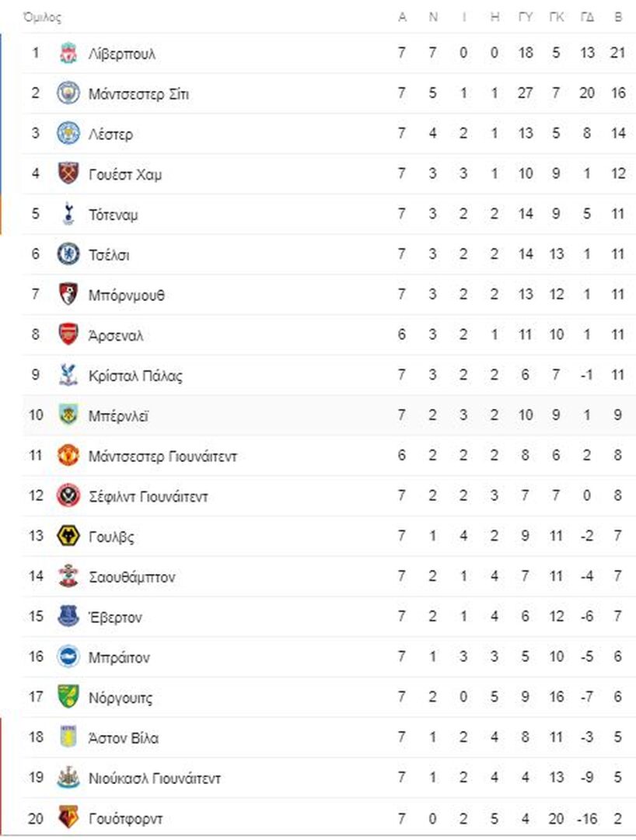Click the Arsenal cannon crest
The width and height of the screenshot is (636, 840).
pyautogui.click(x=68, y=334)
